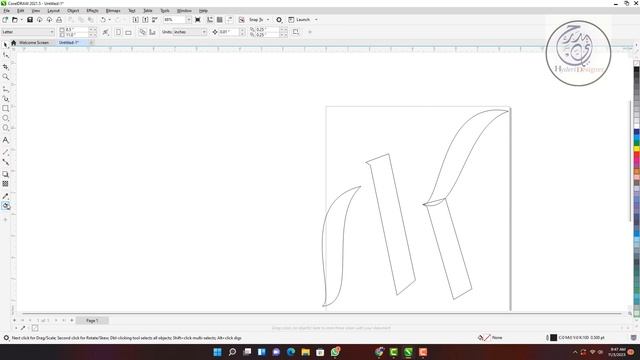Click the Open file icon
640x360 pixels.
tap(15, 20)
